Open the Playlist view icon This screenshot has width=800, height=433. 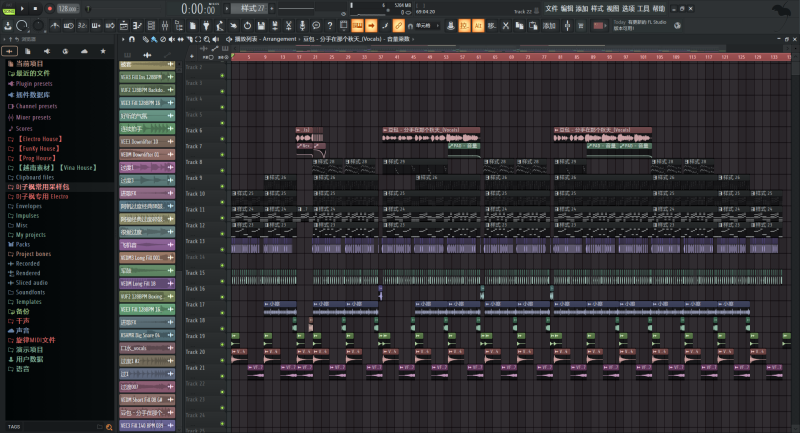click(124, 25)
